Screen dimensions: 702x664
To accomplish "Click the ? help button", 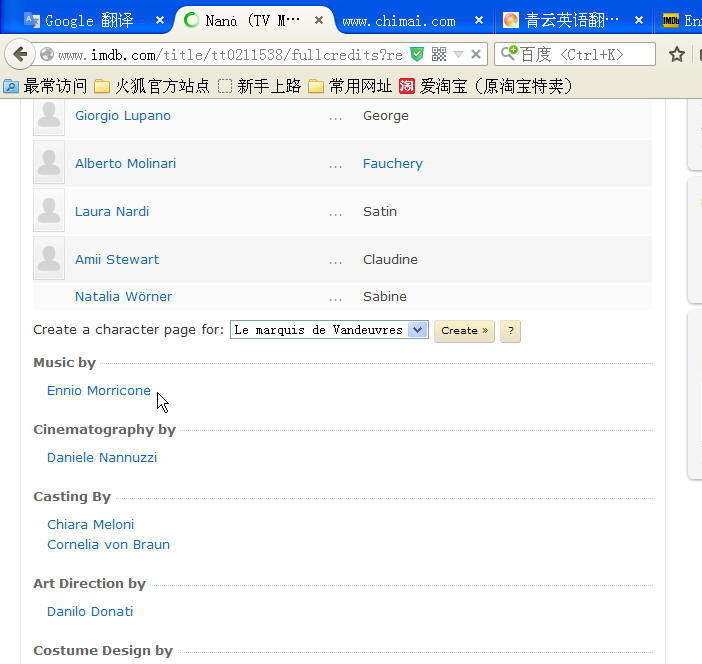I will point(510,331).
